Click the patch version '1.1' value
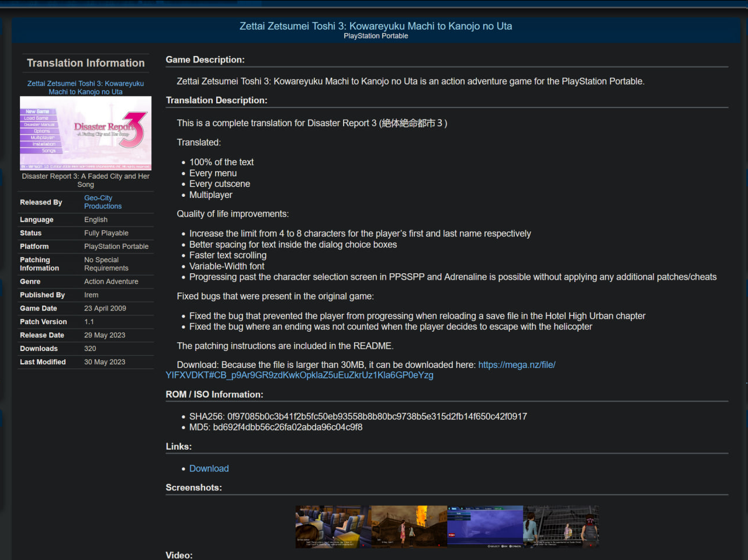 tap(89, 322)
